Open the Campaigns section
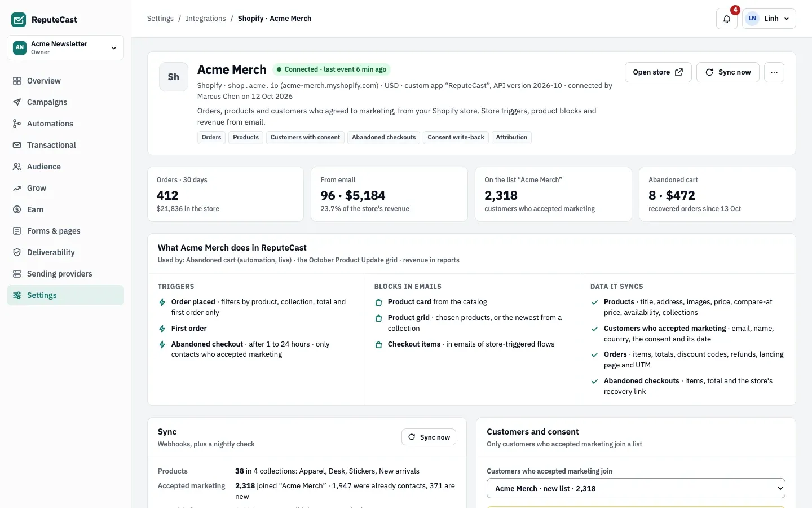Viewport: 812px width, 508px height. (x=65, y=102)
